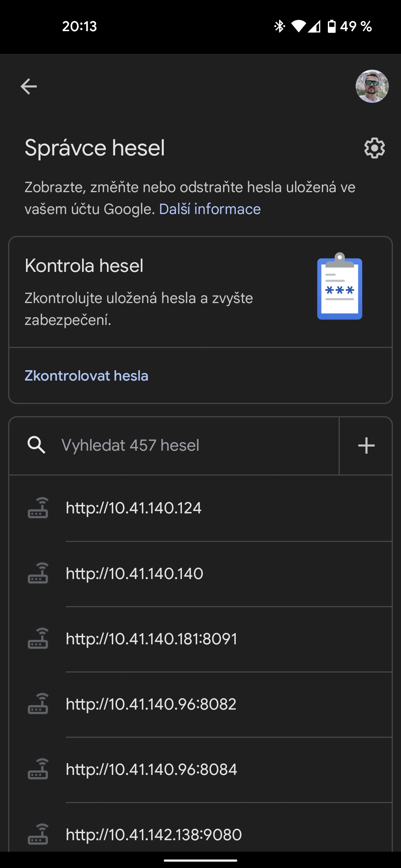Image resolution: width=401 pixels, height=868 pixels.
Task: Open password manager settings gear
Action: pos(374,148)
